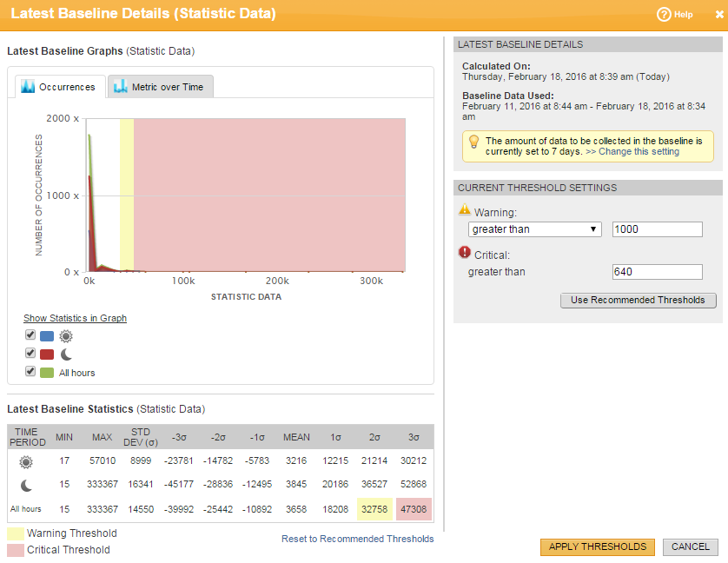
Task: Click the Occurrences tab chart icon
Action: pyautogui.click(x=28, y=86)
